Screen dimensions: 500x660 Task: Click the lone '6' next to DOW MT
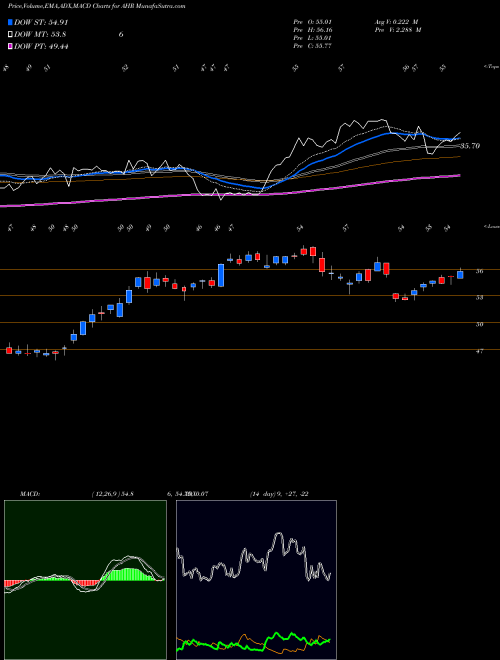pyautogui.click(x=121, y=35)
